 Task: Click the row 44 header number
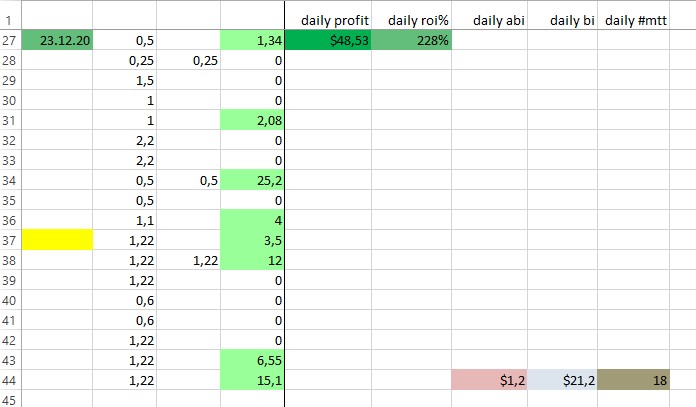pos(9,379)
